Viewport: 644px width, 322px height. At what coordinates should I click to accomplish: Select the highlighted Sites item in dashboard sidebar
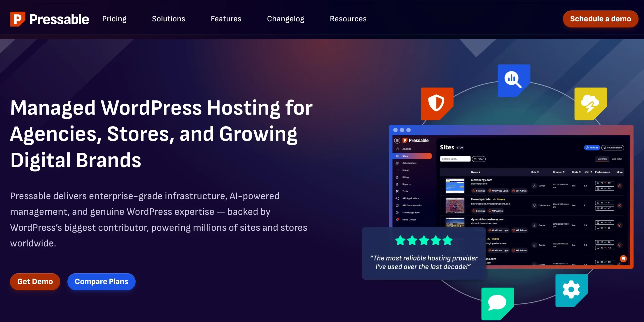412,156
